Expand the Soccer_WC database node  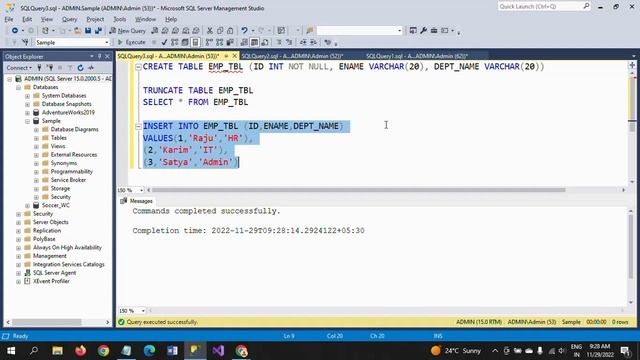[x=27, y=206]
